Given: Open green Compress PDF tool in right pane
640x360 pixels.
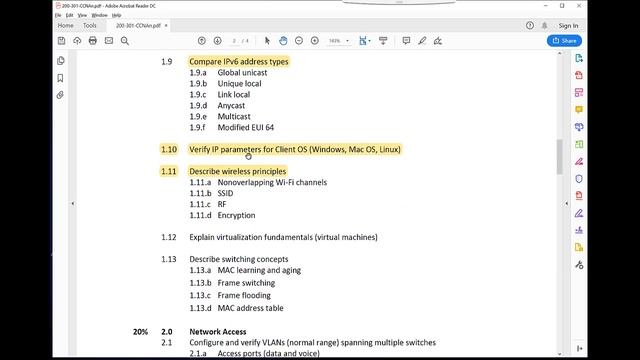Looking at the screenshot, I should click(579, 144).
